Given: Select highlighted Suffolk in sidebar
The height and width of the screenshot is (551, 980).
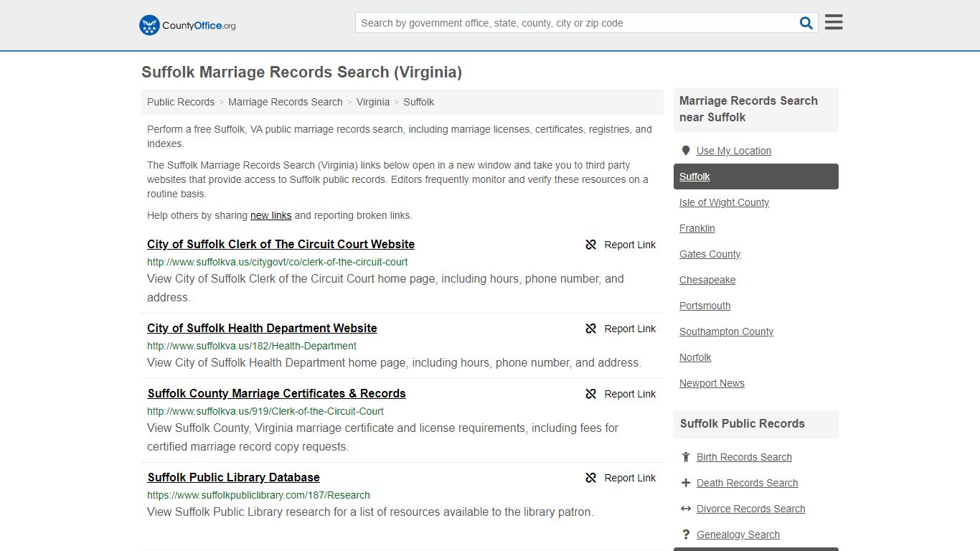Looking at the screenshot, I should (756, 176).
